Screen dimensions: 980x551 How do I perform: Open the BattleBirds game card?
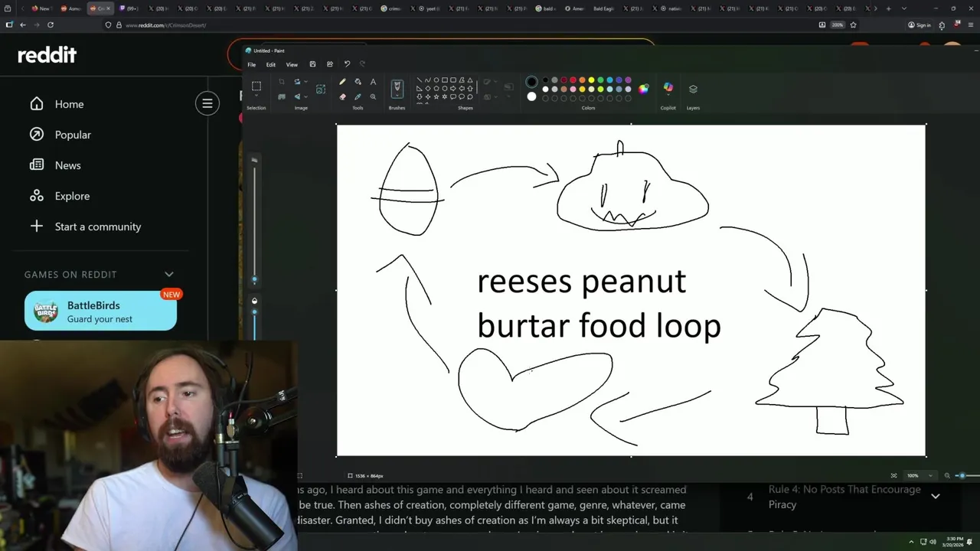click(x=100, y=311)
